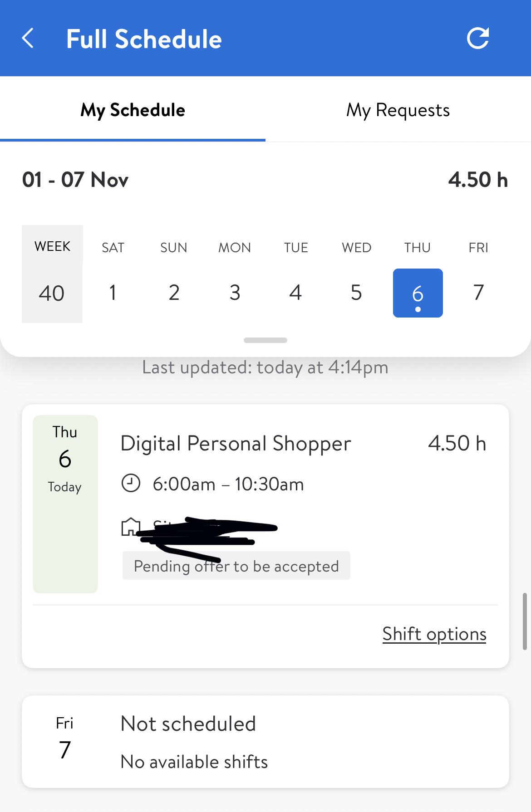Choose Tuesday 4 in the calendar row

point(295,293)
